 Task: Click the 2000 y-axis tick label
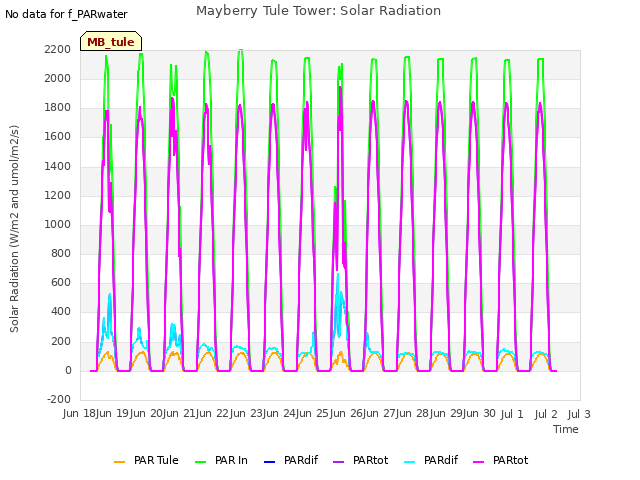coord(58,78)
